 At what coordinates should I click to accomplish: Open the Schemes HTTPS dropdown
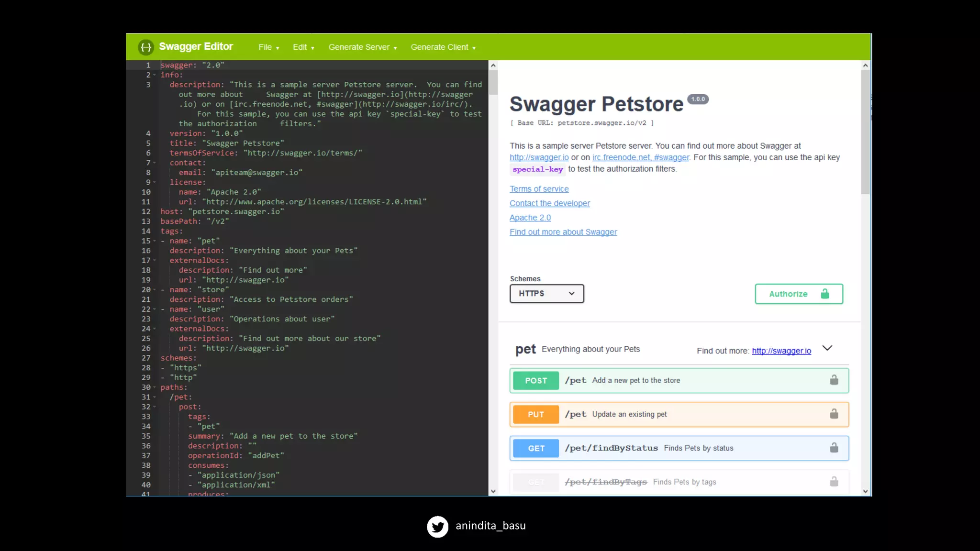pyautogui.click(x=546, y=294)
